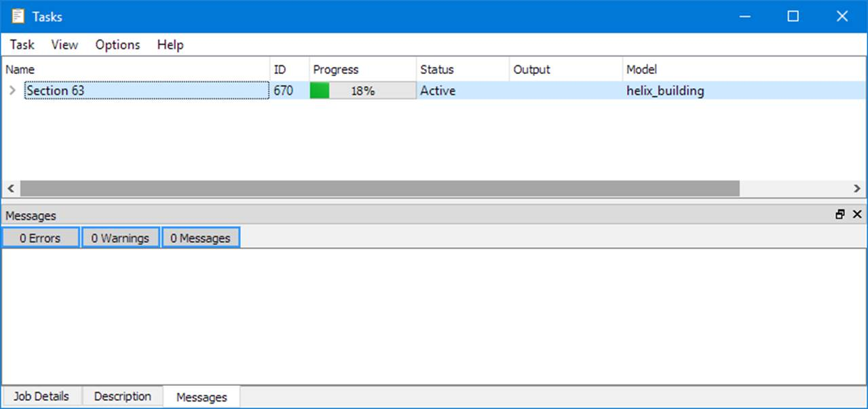This screenshot has height=409, width=868.
Task: Click the Model column header
Action: point(744,69)
